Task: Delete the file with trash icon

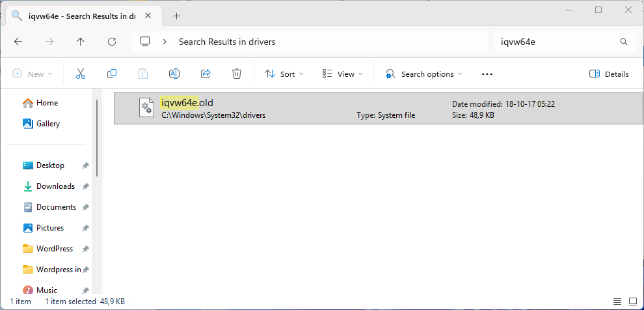Action: [237, 74]
